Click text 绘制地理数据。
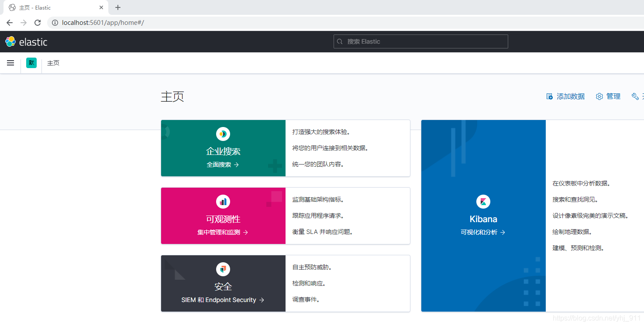Screen dimensions: 644x326 (572, 232)
